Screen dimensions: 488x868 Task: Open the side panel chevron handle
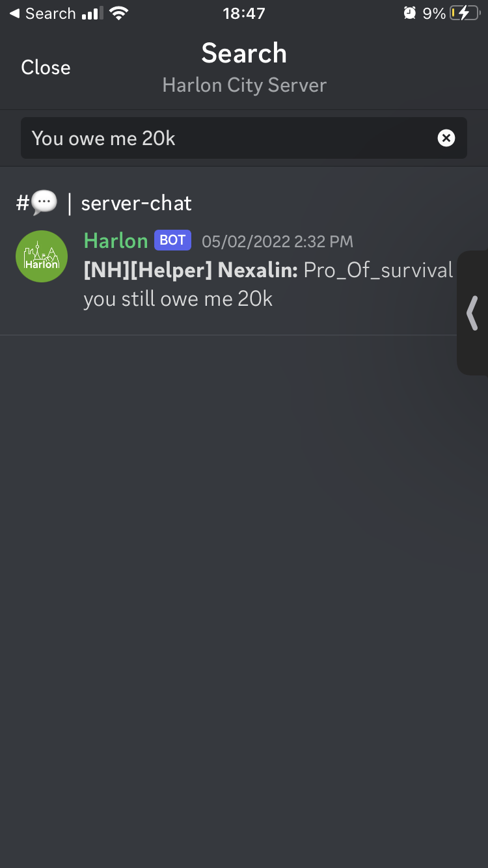(x=473, y=313)
